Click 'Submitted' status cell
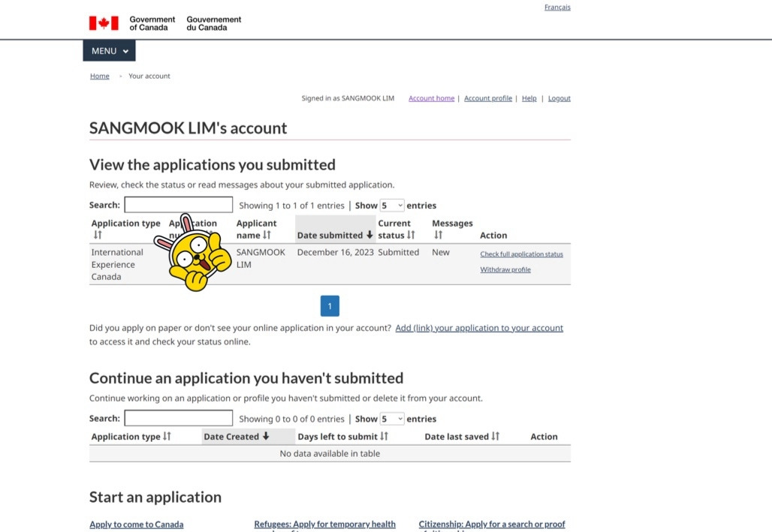The image size is (772, 532). click(x=398, y=252)
